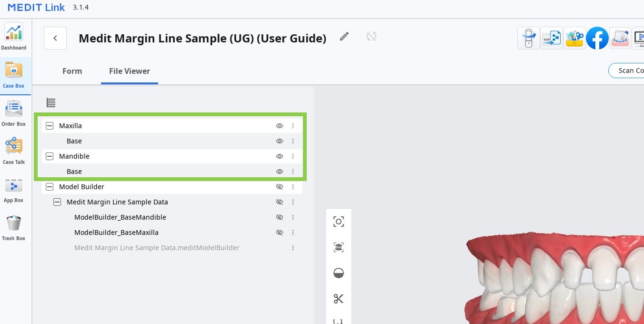The height and width of the screenshot is (324, 644).
Task: Open the Case Talk sidebar icon
Action: 14,151
